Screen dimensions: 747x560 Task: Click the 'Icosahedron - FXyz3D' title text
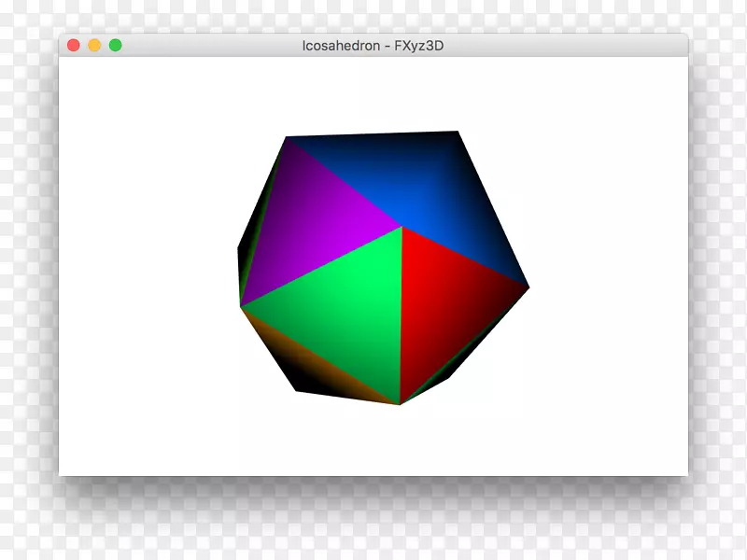(x=373, y=46)
